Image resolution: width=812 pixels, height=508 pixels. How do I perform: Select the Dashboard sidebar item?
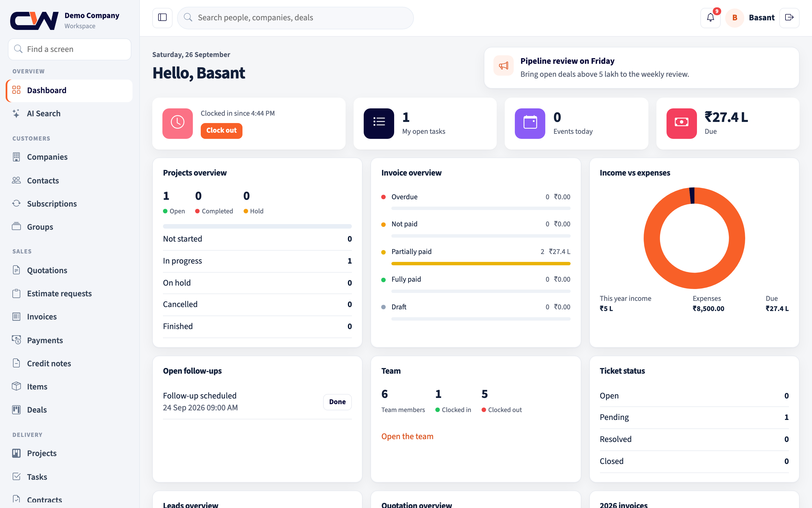69,90
